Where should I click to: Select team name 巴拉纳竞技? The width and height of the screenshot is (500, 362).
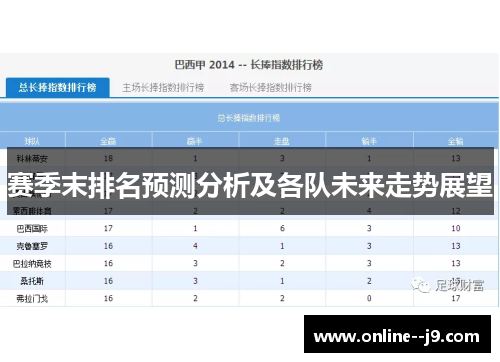tap(32, 264)
